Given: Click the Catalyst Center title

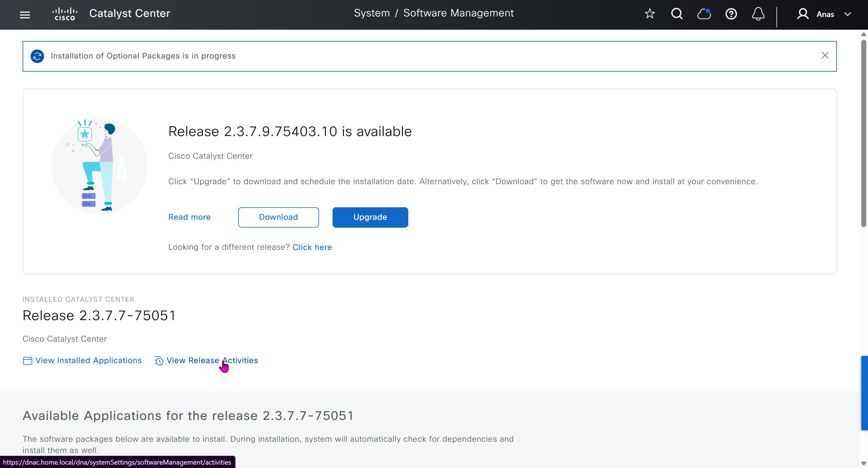Looking at the screenshot, I should 129,14.
